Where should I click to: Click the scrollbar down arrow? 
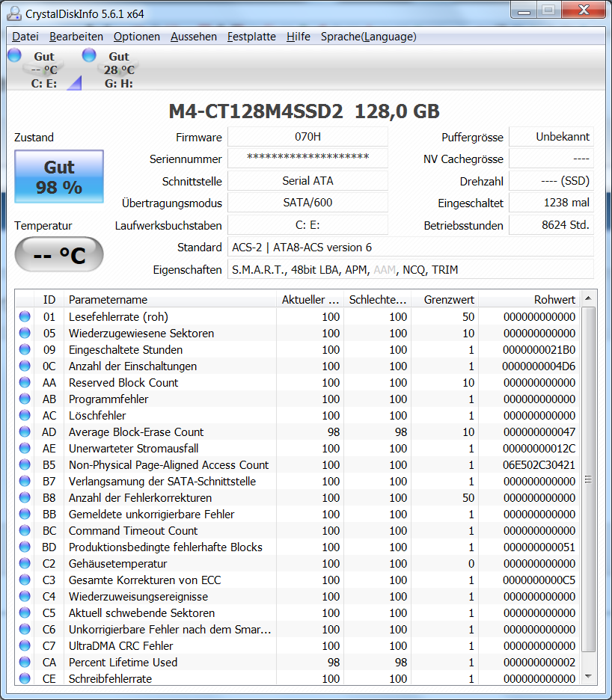click(588, 677)
